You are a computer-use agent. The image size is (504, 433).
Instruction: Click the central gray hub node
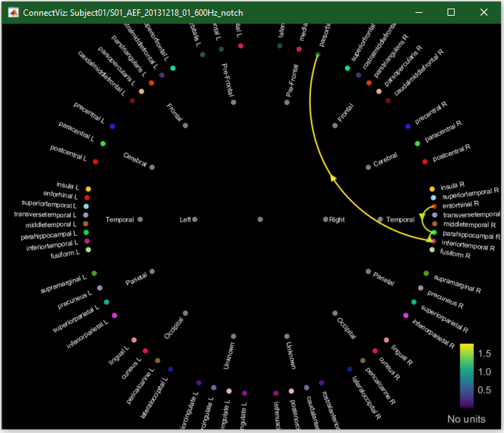point(260,219)
